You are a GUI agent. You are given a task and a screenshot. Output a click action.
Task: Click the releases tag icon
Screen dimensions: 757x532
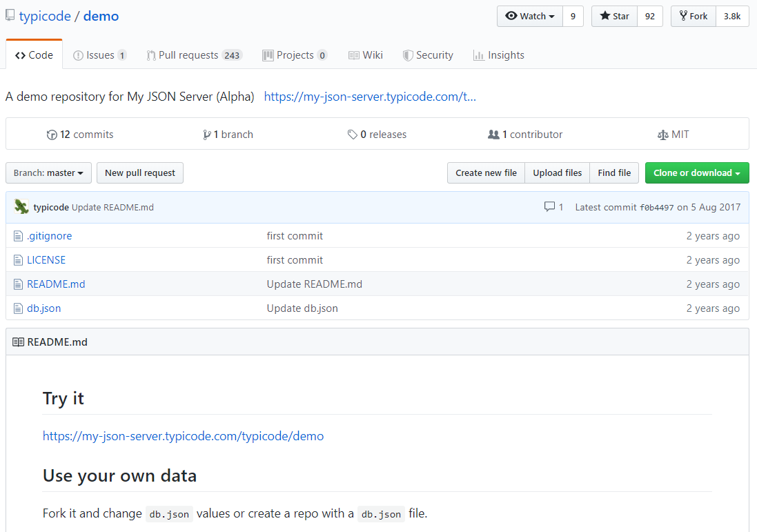pos(353,135)
